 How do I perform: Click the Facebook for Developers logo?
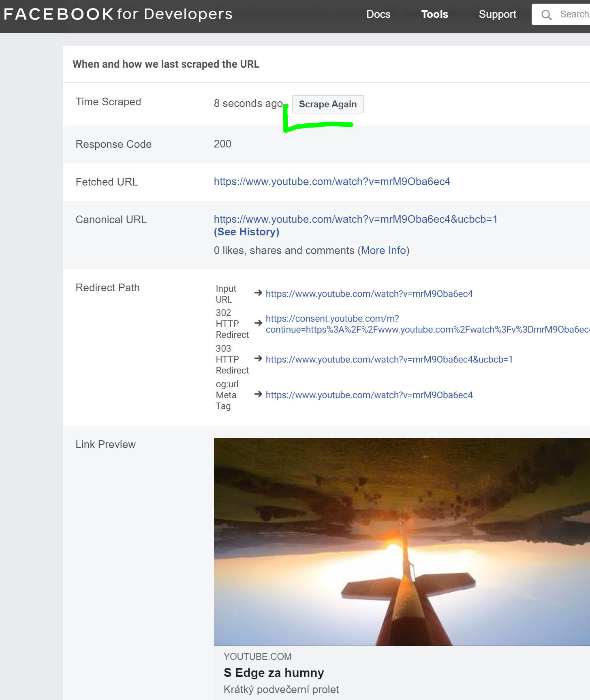118,14
